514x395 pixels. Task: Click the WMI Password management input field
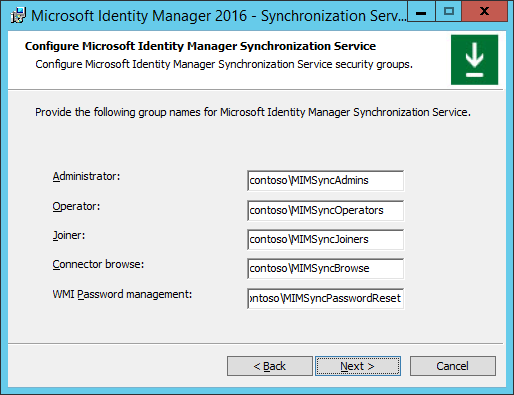point(325,298)
